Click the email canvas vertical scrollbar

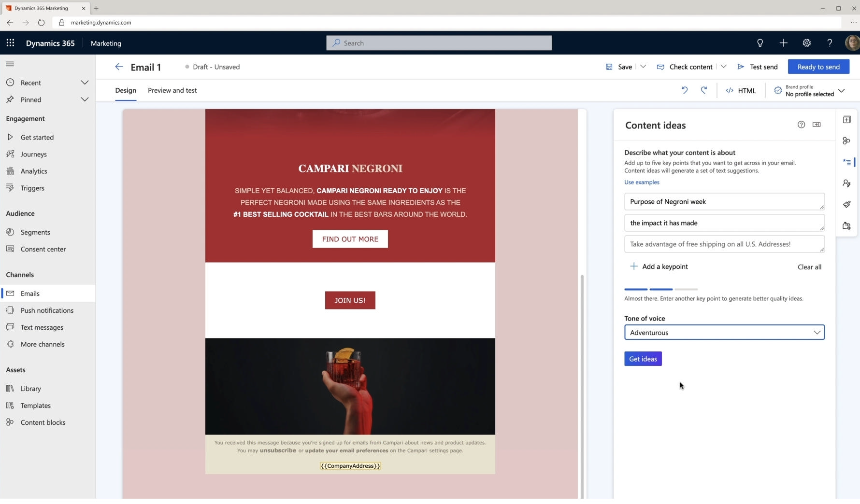pos(582,386)
